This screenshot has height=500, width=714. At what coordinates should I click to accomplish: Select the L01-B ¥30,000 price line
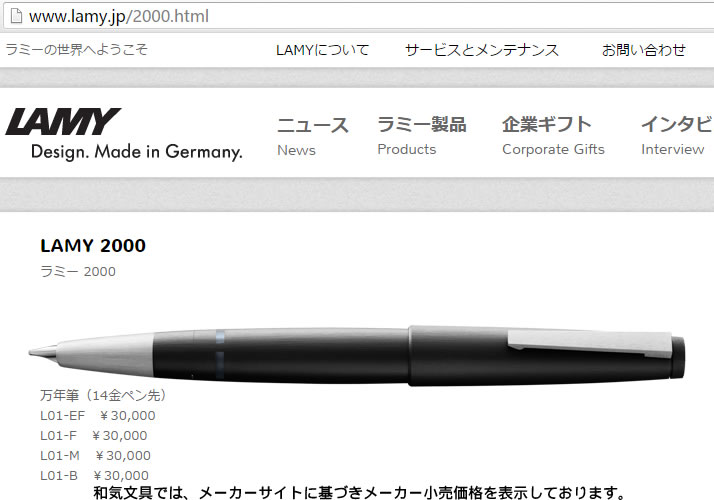[95, 475]
